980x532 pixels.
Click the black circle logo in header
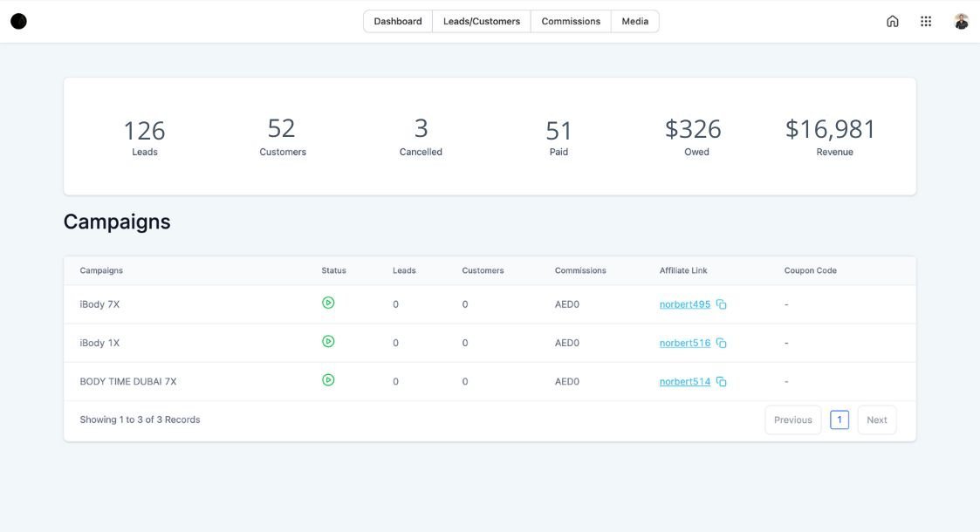tap(18, 21)
